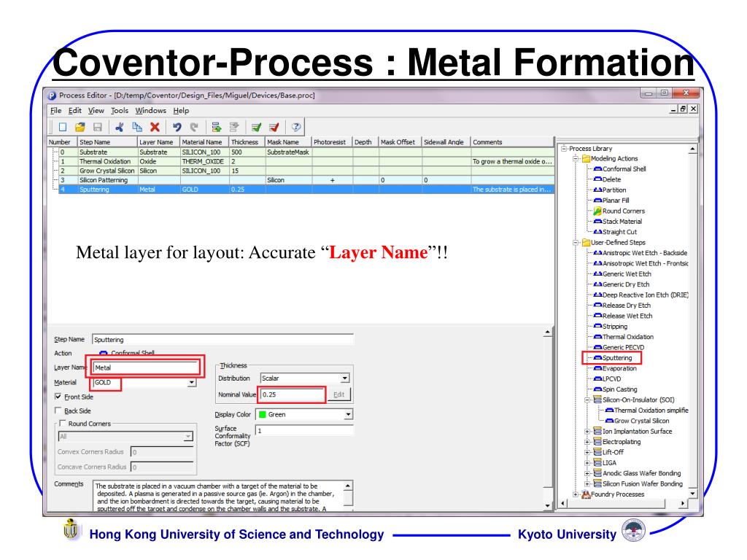Select Planar Fill in the library
The width and height of the screenshot is (747, 560).
point(616,201)
